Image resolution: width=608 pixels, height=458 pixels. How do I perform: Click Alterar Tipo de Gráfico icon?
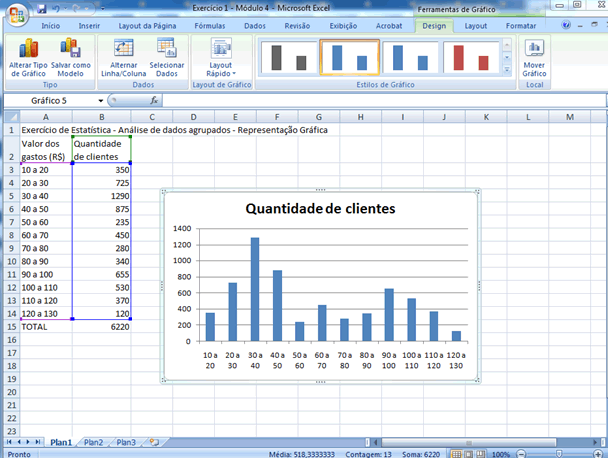click(x=27, y=49)
